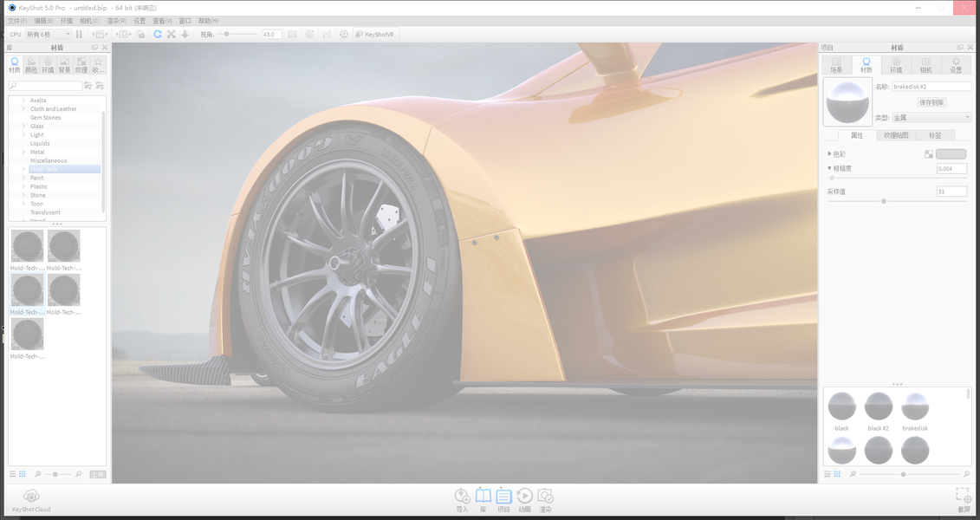The width and height of the screenshot is (980, 520).
Task: Click the KeyShotVR button
Action: [375, 35]
